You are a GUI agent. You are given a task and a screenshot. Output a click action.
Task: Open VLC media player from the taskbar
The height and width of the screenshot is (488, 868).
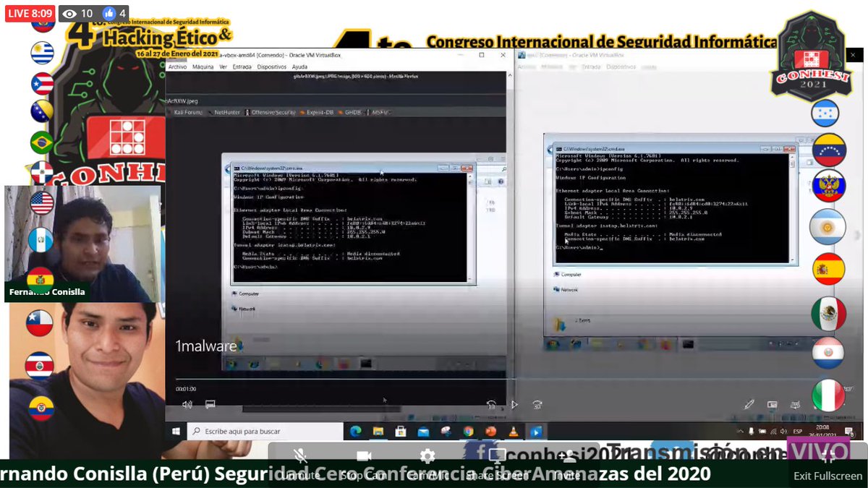(513, 432)
